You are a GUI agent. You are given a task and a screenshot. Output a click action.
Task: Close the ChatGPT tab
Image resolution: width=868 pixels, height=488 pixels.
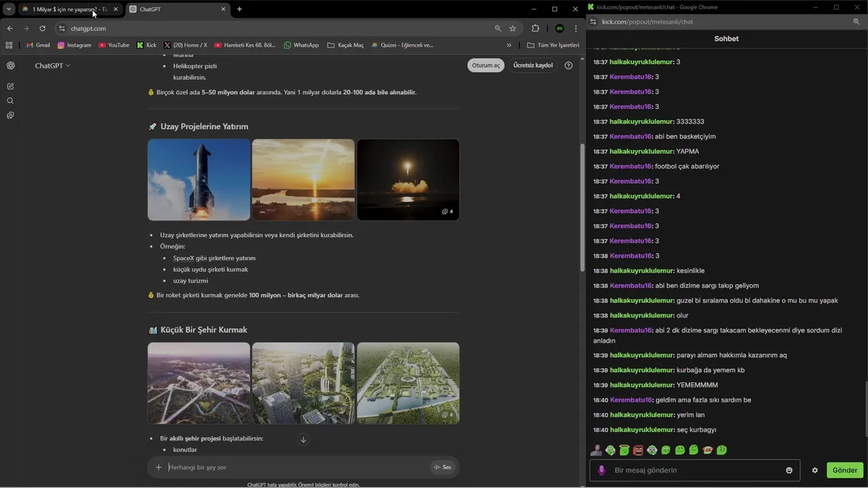point(223,9)
